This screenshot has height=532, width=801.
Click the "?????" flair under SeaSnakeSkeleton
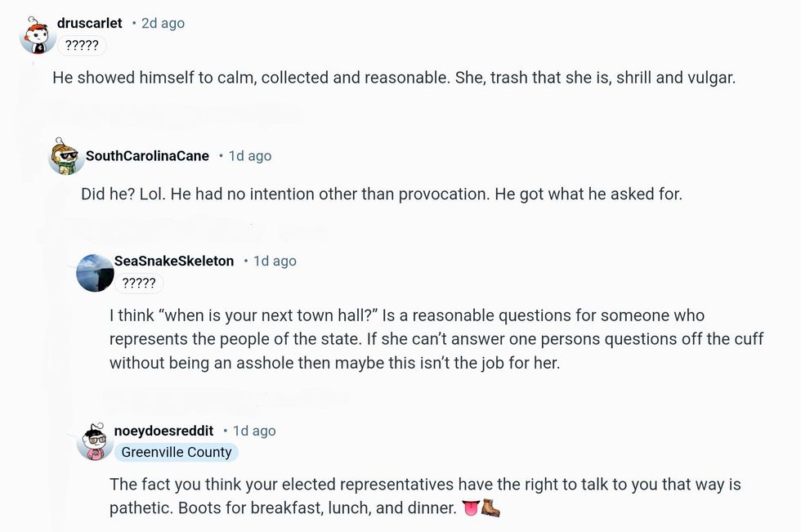pos(138,283)
